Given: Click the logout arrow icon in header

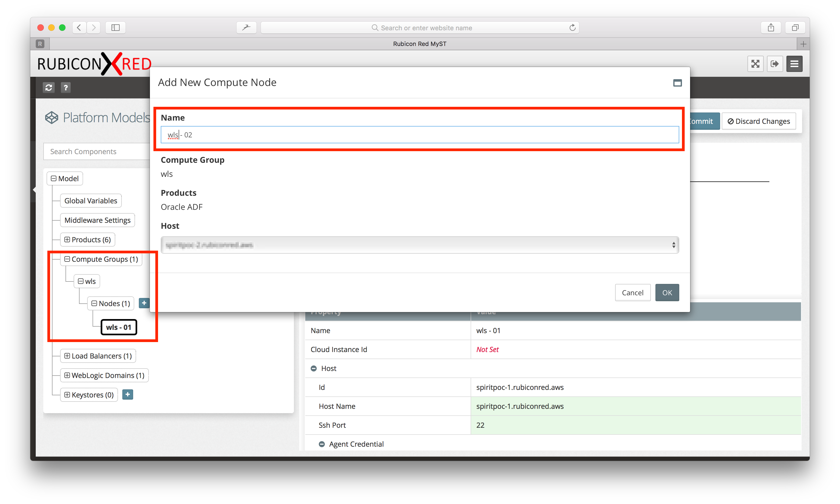Looking at the screenshot, I should (775, 64).
